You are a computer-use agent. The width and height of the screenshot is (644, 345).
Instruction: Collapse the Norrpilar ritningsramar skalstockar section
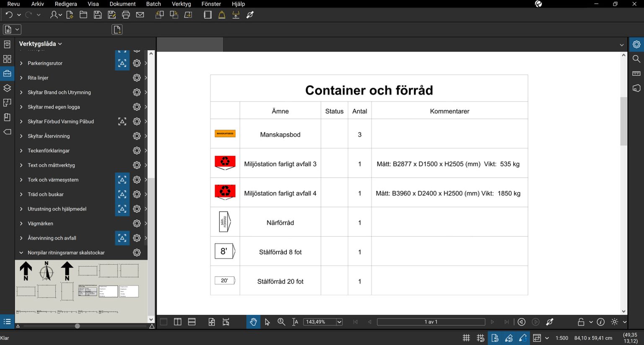21,252
